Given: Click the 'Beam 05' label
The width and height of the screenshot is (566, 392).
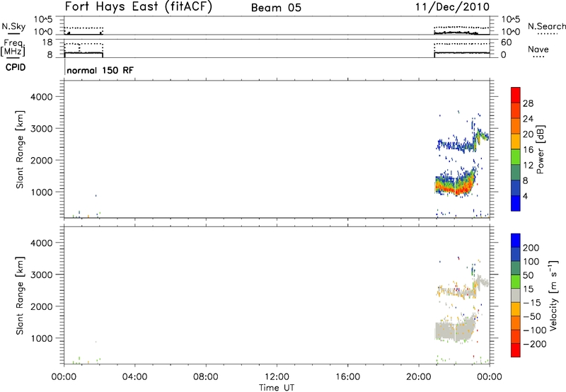Looking at the screenshot, I should pyautogui.click(x=276, y=8).
